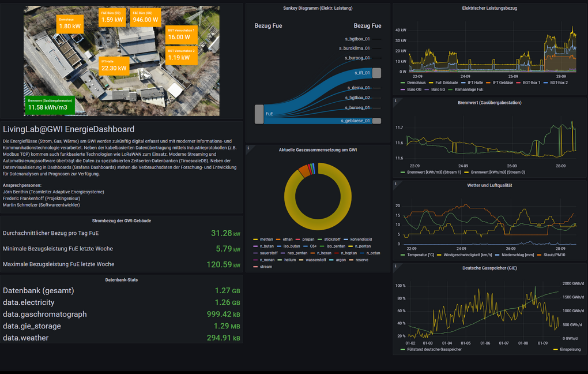Viewport: 588px width, 374px height.
Task: Click the color swatch next to Temperatur [°C]
Action: (403, 255)
